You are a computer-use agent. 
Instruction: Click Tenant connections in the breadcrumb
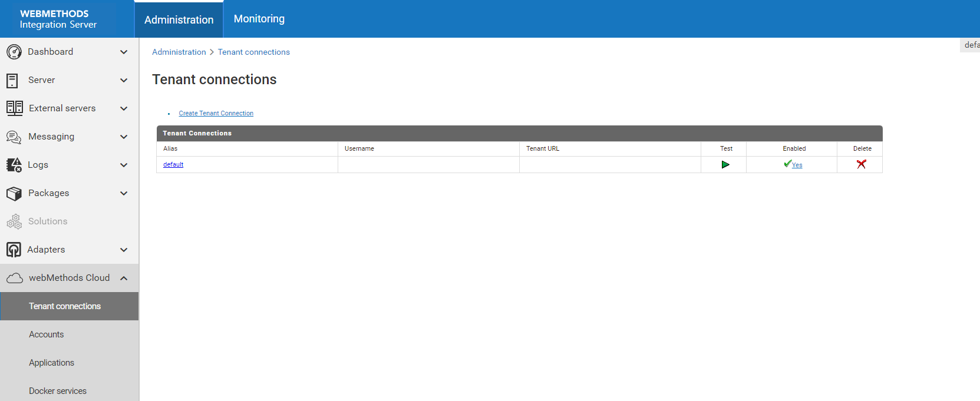[x=254, y=52]
